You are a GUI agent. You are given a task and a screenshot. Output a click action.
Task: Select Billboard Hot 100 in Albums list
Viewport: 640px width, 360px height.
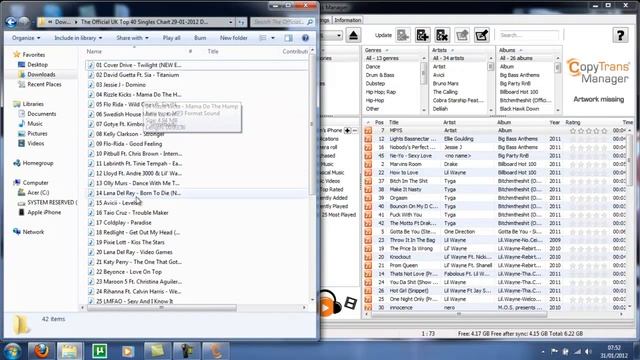(x=519, y=92)
